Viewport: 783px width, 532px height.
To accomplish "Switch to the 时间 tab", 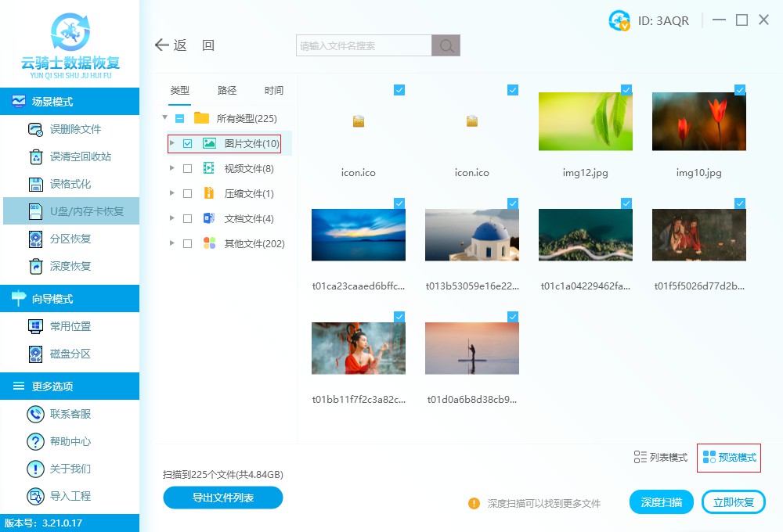I will (273, 90).
